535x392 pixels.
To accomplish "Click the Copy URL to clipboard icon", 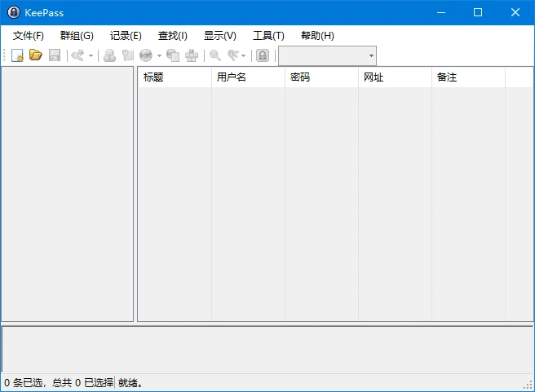I will pos(173,55).
